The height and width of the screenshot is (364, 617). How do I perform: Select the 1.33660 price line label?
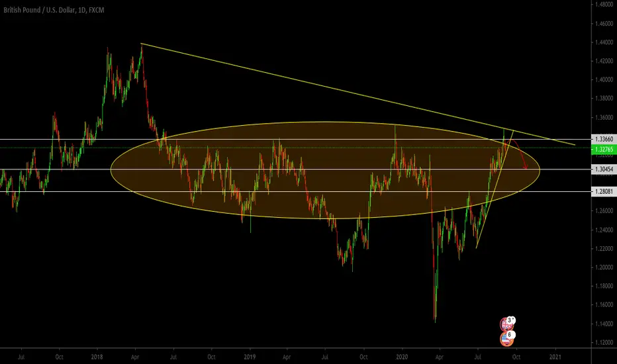pyautogui.click(x=604, y=139)
